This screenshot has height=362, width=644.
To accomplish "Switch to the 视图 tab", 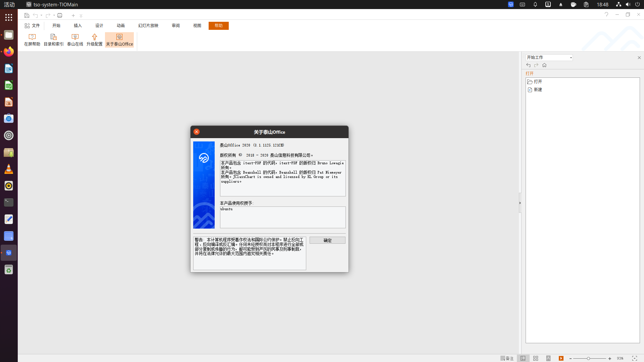I will click(197, 25).
